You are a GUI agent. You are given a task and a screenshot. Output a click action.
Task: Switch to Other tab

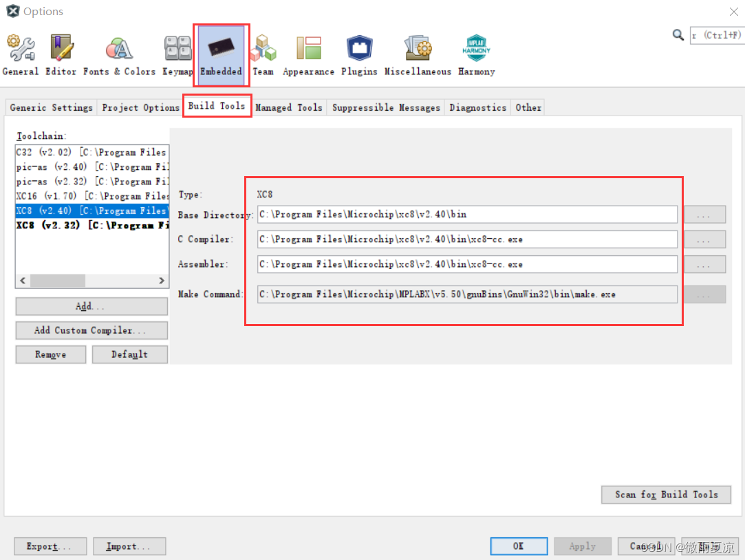point(528,107)
